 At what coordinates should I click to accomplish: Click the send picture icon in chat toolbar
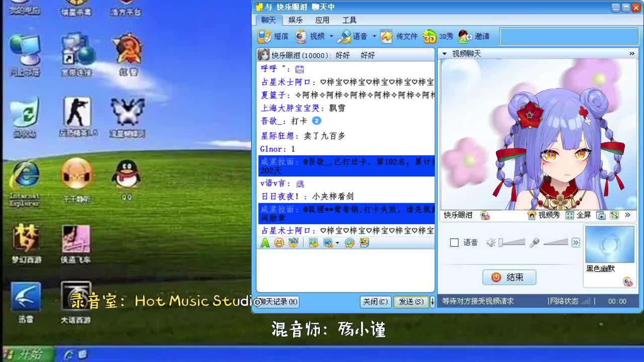coord(313,243)
